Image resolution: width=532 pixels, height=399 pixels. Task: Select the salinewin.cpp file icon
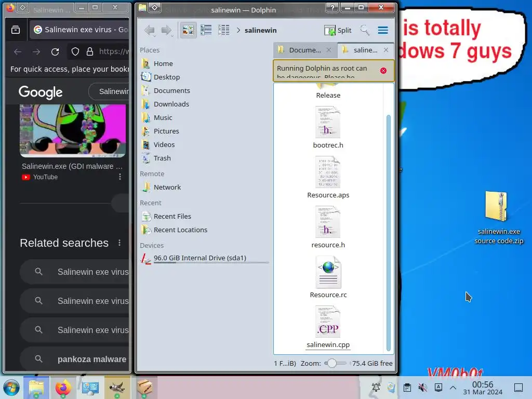tap(328, 322)
